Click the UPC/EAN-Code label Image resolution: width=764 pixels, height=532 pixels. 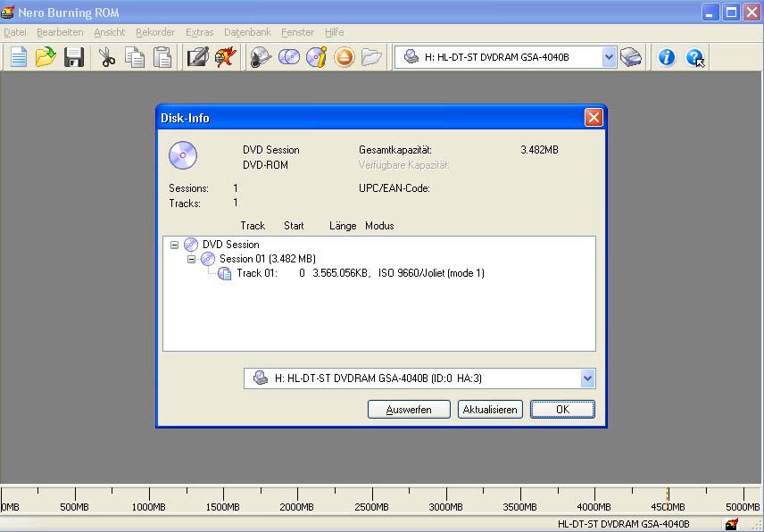394,188
